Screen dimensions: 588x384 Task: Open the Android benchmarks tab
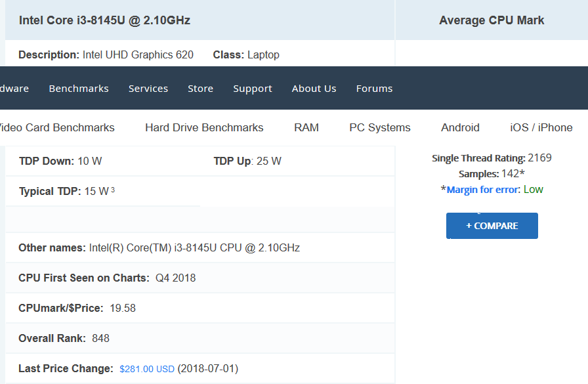[x=460, y=127]
